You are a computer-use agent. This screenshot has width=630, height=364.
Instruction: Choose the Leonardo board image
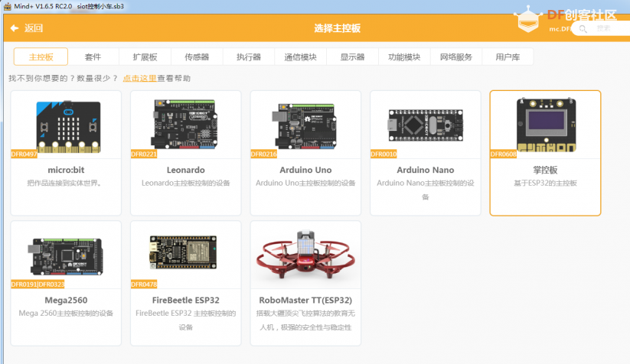184,124
